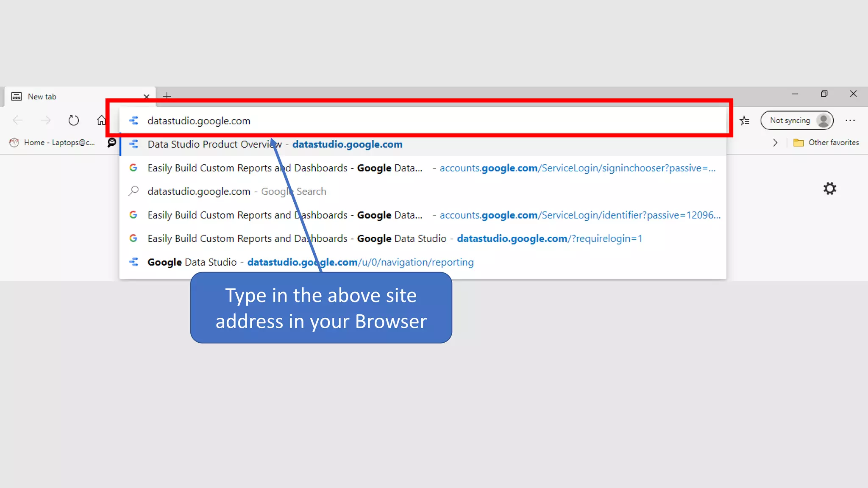
Task: Click Google G icon of signinchooser suggestion
Action: tap(133, 168)
